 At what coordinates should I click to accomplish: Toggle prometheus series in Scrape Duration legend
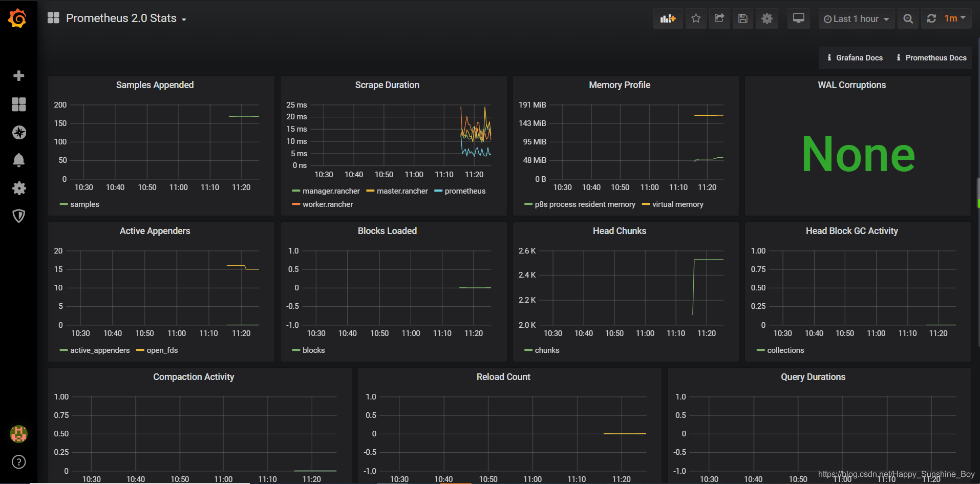[x=464, y=191]
